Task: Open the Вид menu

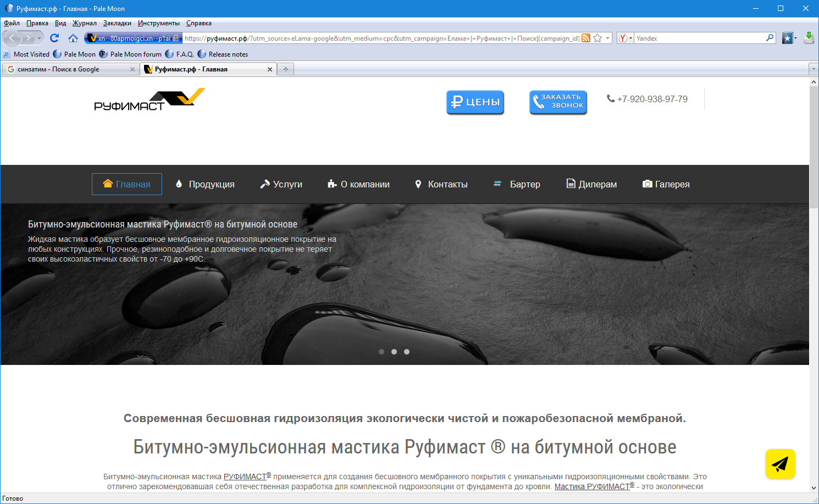Action: click(60, 23)
